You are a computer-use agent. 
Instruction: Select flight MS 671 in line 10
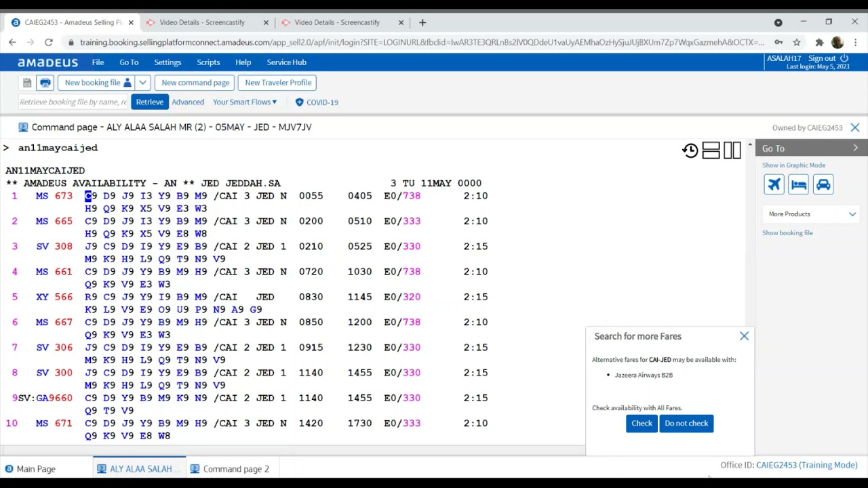[54, 424]
